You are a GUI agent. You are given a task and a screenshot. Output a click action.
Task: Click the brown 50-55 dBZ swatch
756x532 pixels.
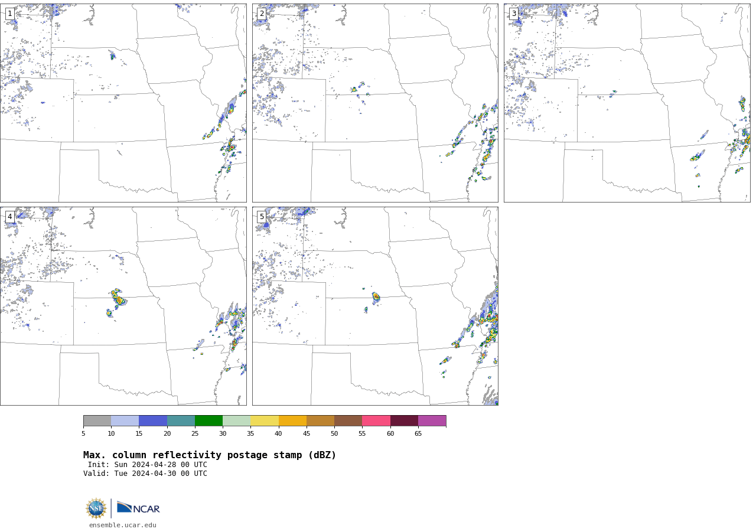(x=348, y=420)
